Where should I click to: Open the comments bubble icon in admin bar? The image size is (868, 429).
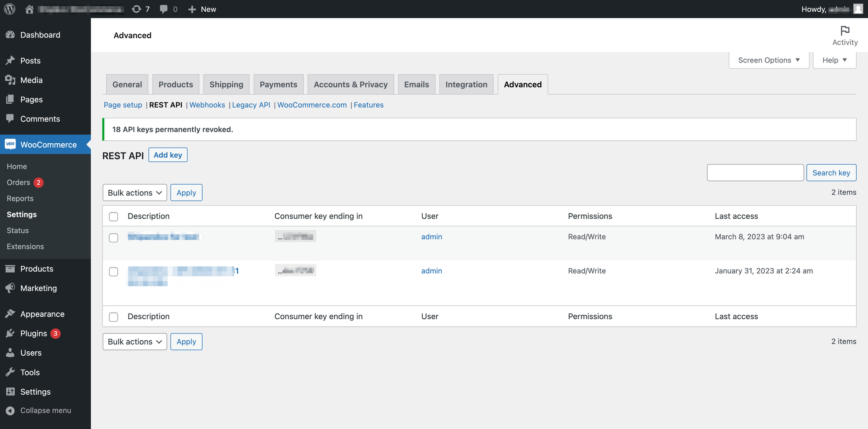pyautogui.click(x=164, y=9)
